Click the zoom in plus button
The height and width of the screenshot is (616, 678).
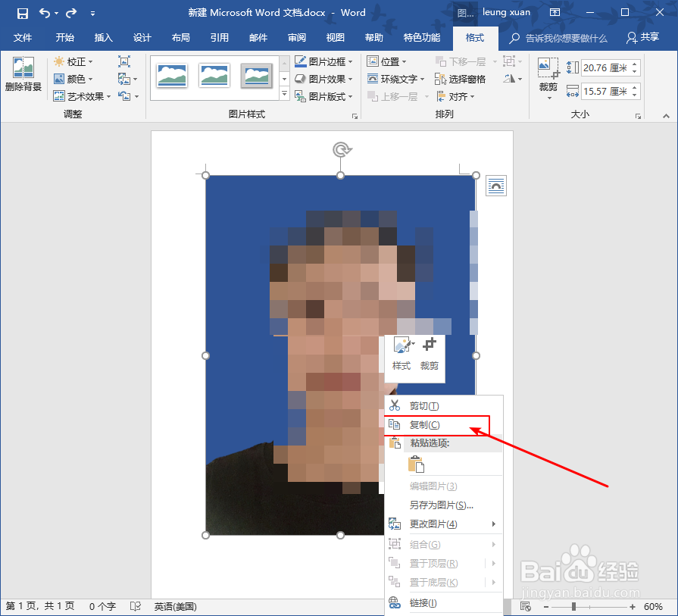[x=632, y=606]
